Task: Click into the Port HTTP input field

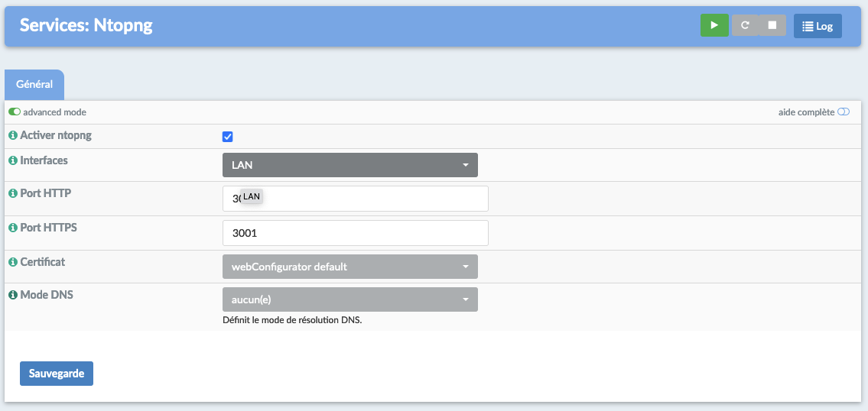Action: point(356,199)
